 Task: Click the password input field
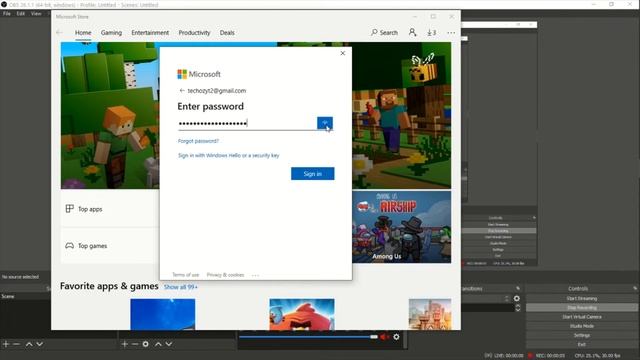[x=247, y=123]
